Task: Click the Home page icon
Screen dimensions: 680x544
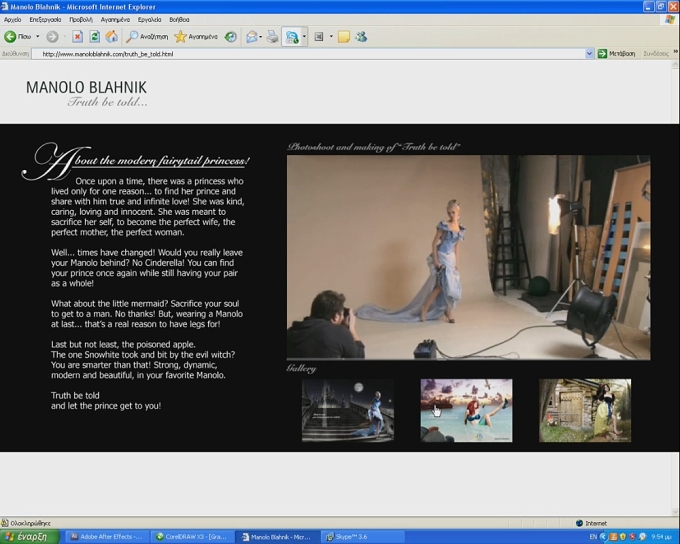Action: tap(111, 37)
